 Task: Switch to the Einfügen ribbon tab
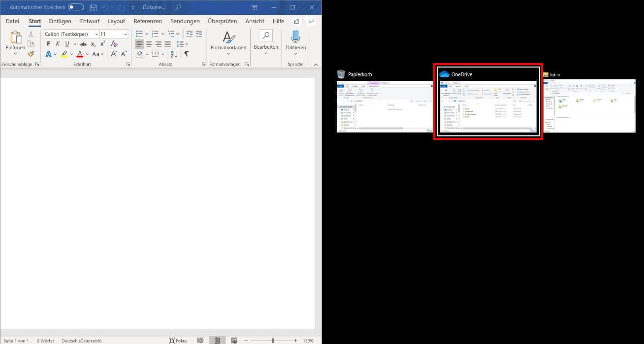coord(60,21)
